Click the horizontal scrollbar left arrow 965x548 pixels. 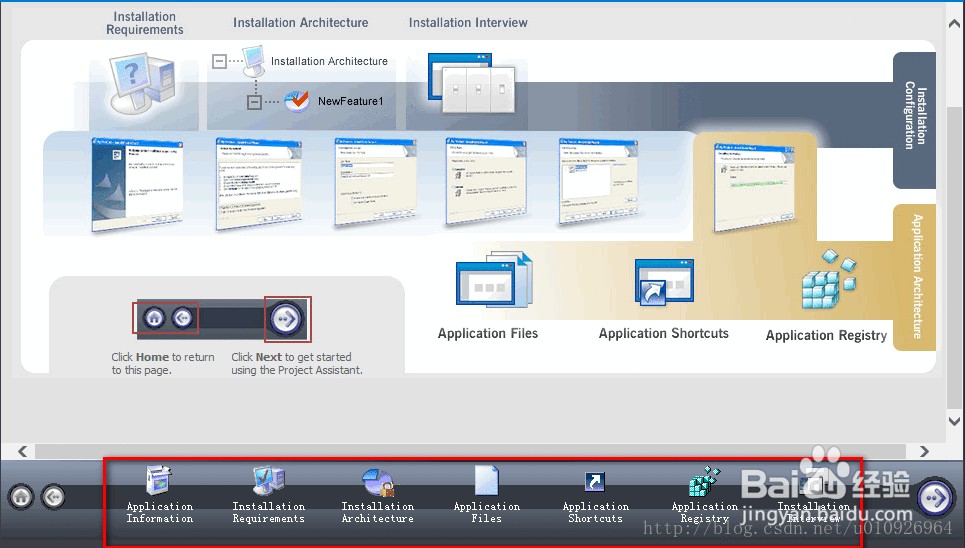pos(23,451)
